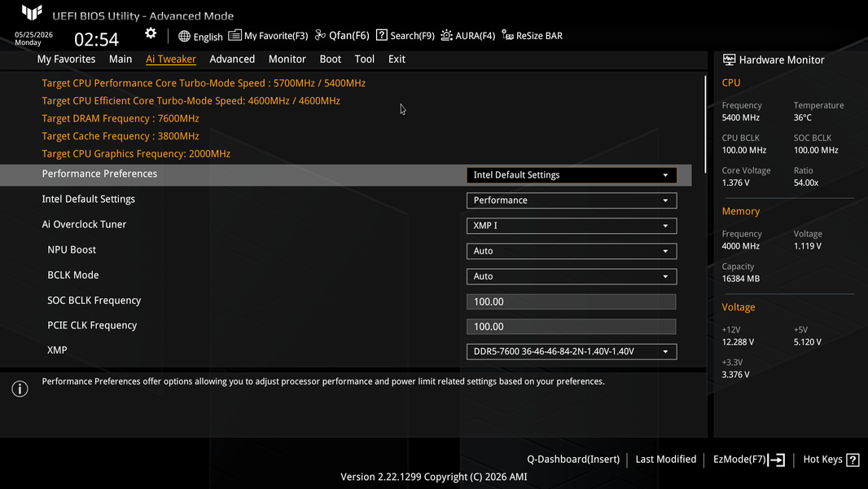
Task: Open the XMP profile dropdown
Action: click(x=572, y=351)
